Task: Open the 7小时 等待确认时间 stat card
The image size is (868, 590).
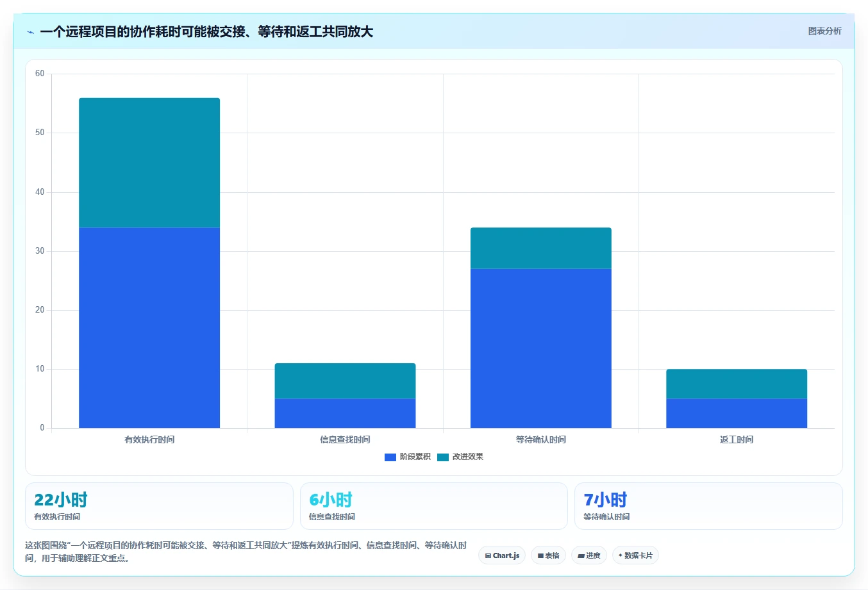Action: [708, 506]
